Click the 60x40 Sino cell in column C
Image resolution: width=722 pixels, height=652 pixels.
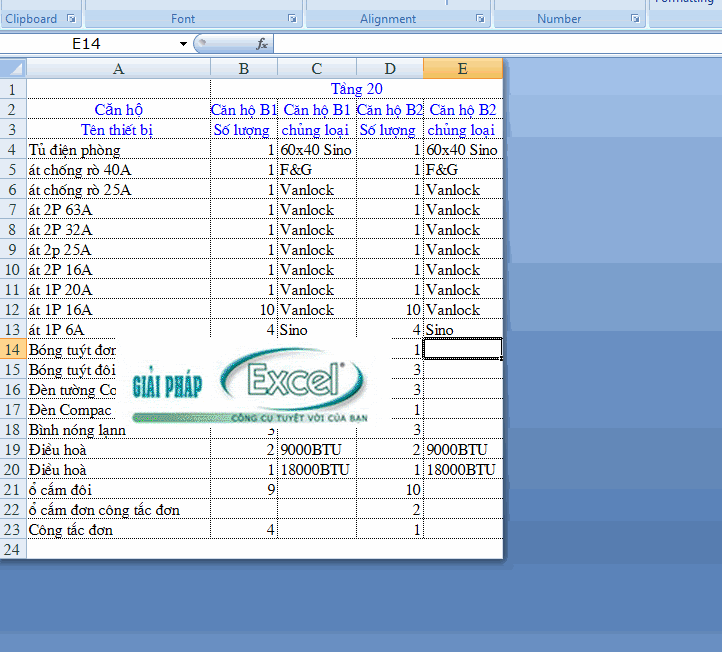[316, 150]
